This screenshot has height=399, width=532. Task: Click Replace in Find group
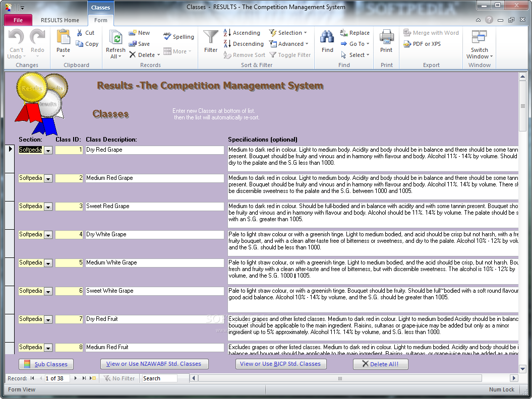point(355,33)
